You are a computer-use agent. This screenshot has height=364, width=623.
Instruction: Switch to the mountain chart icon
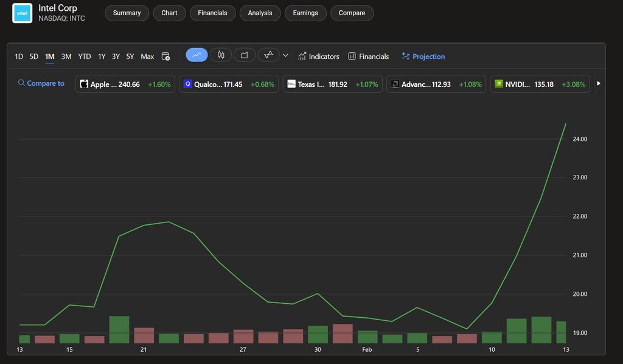point(244,55)
